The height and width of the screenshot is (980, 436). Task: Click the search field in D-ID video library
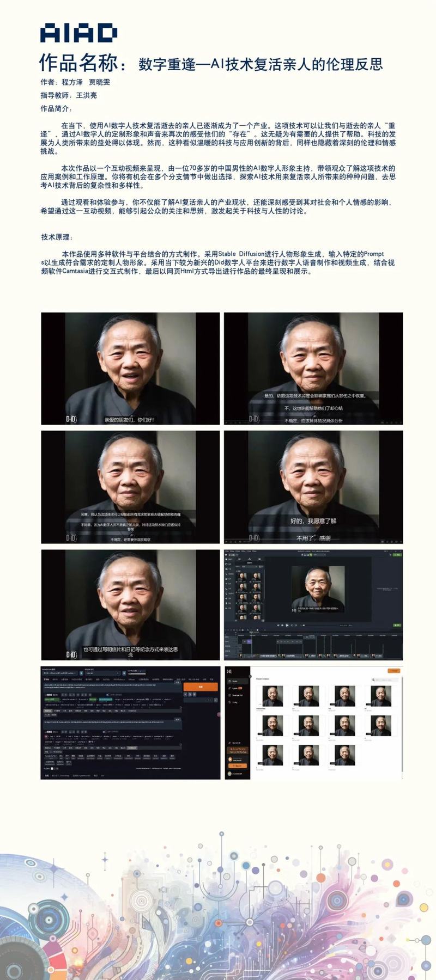point(385,679)
